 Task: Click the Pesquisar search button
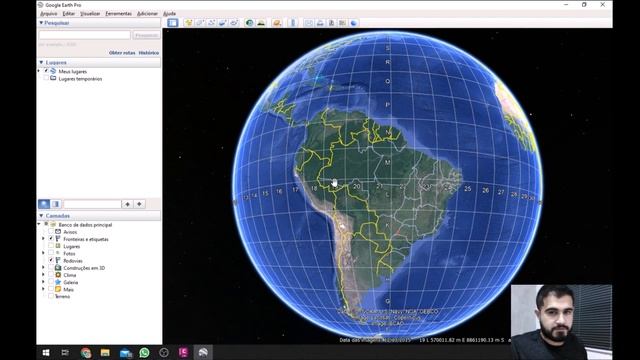click(x=146, y=36)
